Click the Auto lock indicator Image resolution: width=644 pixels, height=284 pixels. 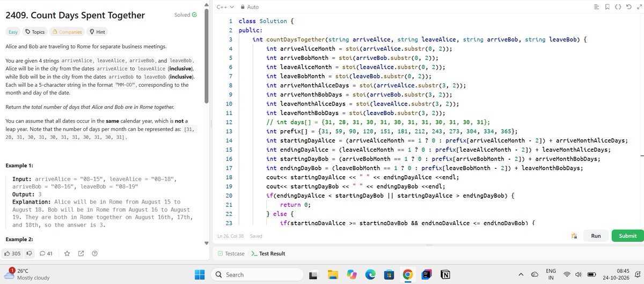(250, 7)
